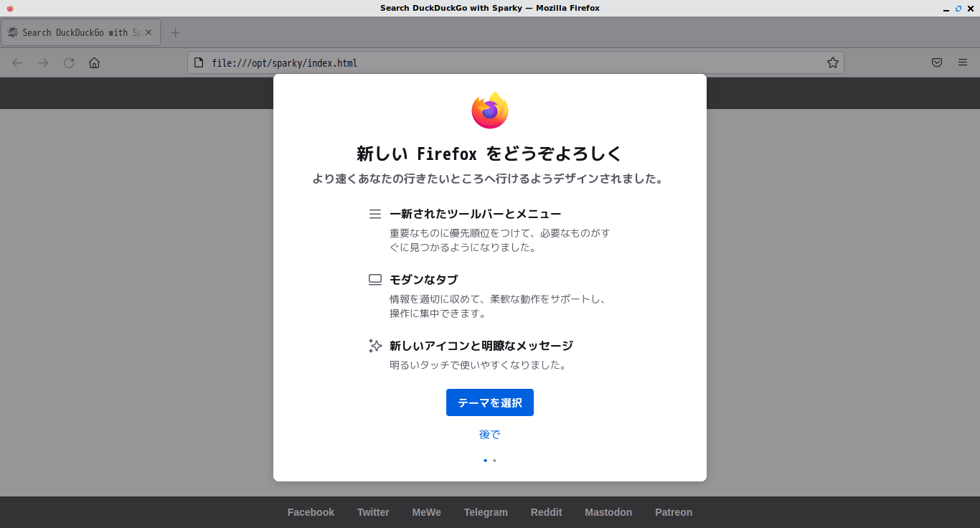The width and height of the screenshot is (980, 528).
Task: Open the Firefox hamburger menu
Action: pyautogui.click(x=963, y=63)
